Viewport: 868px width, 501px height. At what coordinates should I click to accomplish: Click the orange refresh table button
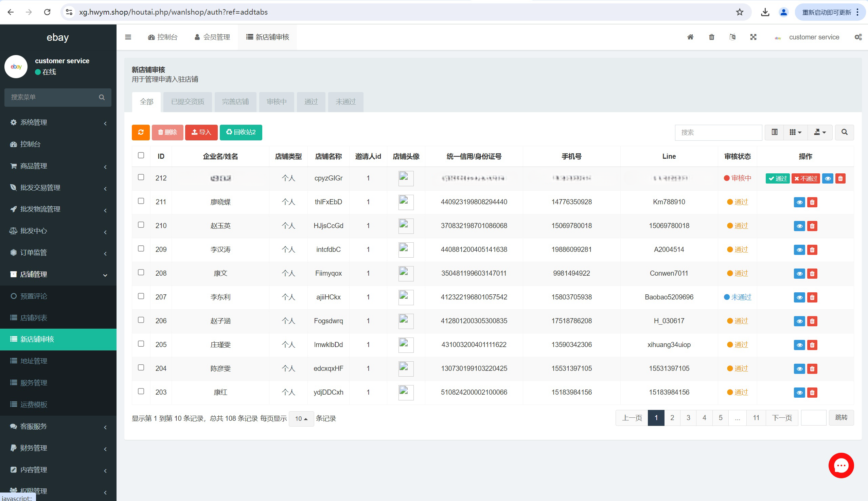[x=141, y=132]
